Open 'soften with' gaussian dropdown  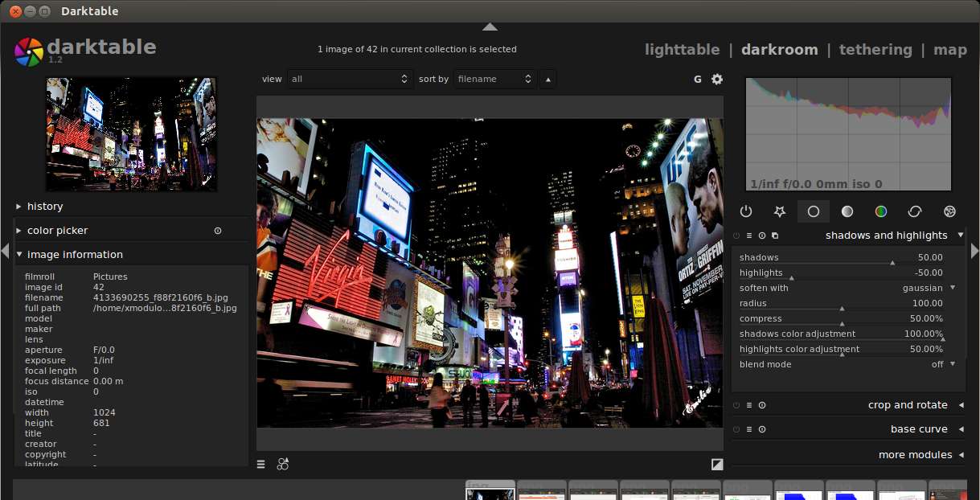point(847,288)
